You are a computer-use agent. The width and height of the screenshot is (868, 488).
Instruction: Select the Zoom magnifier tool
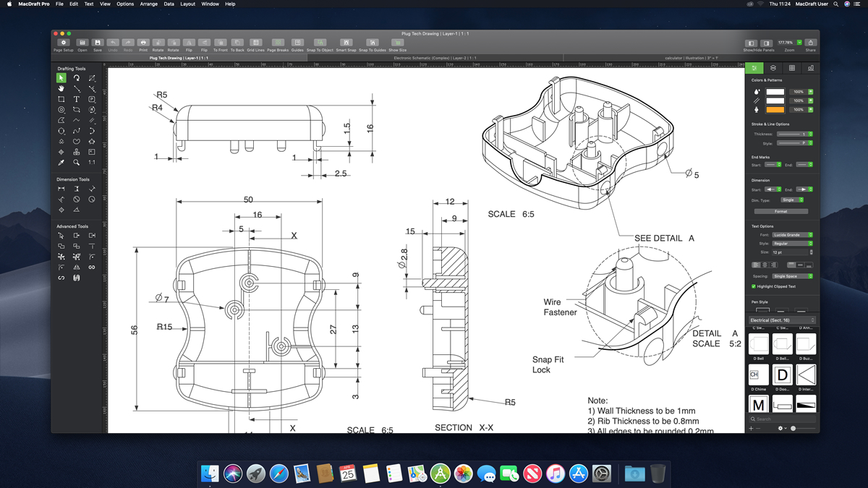77,163
